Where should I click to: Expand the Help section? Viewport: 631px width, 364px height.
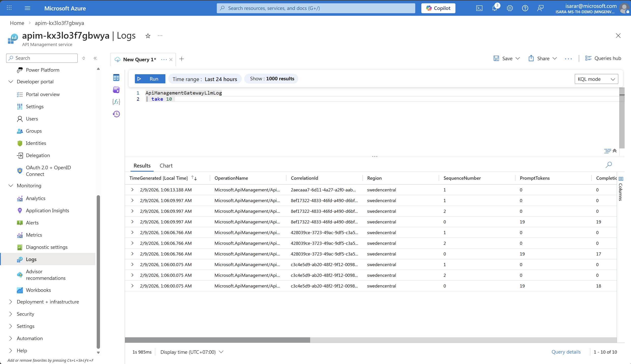(x=11, y=351)
